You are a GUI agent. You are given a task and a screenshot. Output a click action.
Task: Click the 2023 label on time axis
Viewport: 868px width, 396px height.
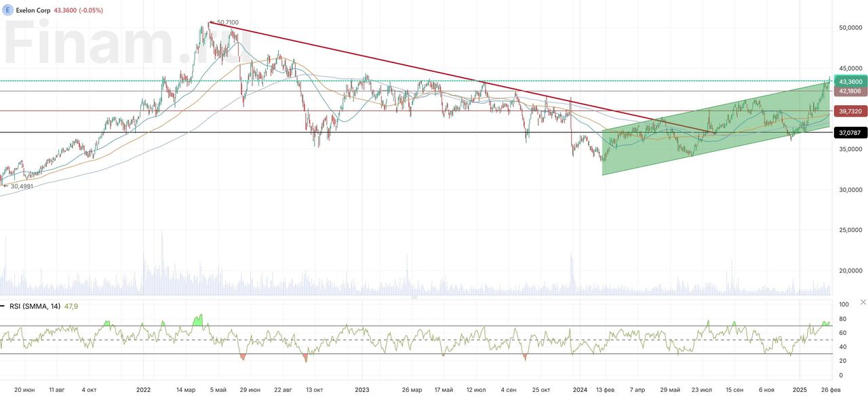[361, 390]
